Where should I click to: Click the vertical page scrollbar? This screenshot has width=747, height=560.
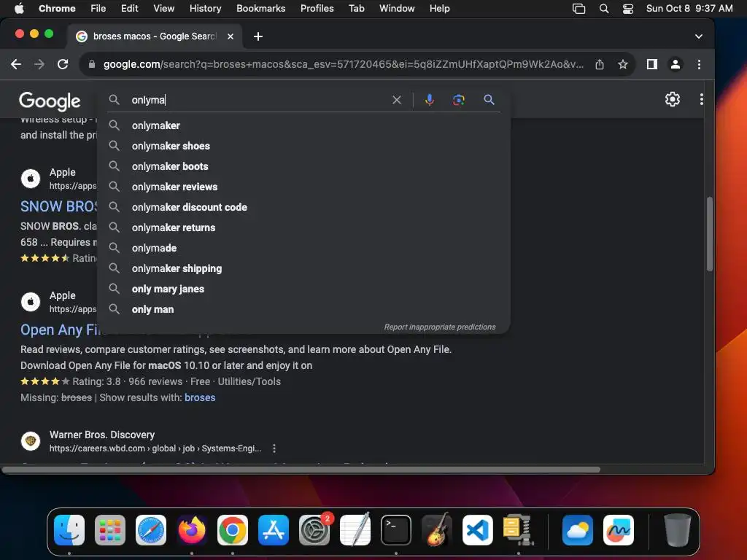[710, 233]
